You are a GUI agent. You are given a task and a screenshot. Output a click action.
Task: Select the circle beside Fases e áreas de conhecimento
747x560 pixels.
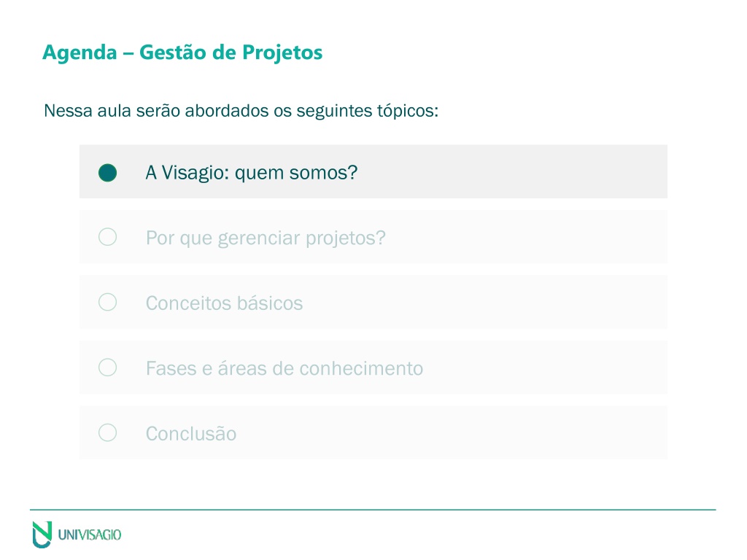click(x=108, y=367)
